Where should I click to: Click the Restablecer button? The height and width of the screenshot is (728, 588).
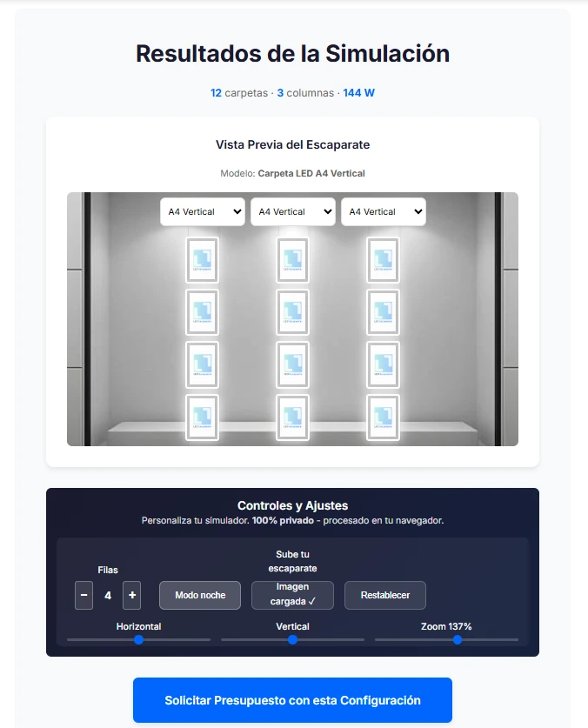click(385, 595)
